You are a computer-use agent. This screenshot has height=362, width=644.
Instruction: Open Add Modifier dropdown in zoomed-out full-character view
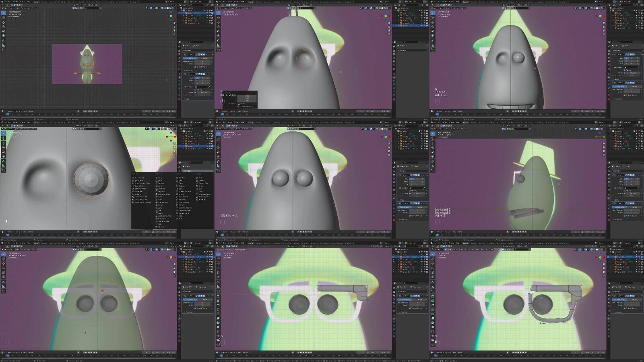point(198,50)
